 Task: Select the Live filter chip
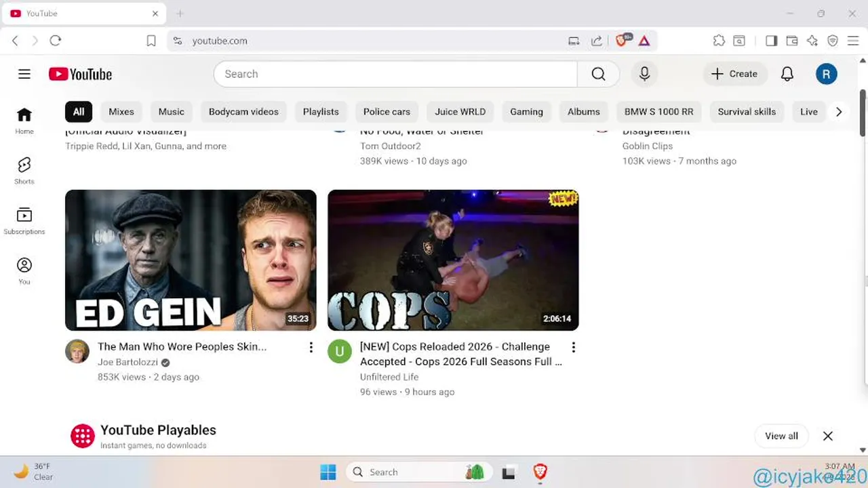[x=808, y=112]
